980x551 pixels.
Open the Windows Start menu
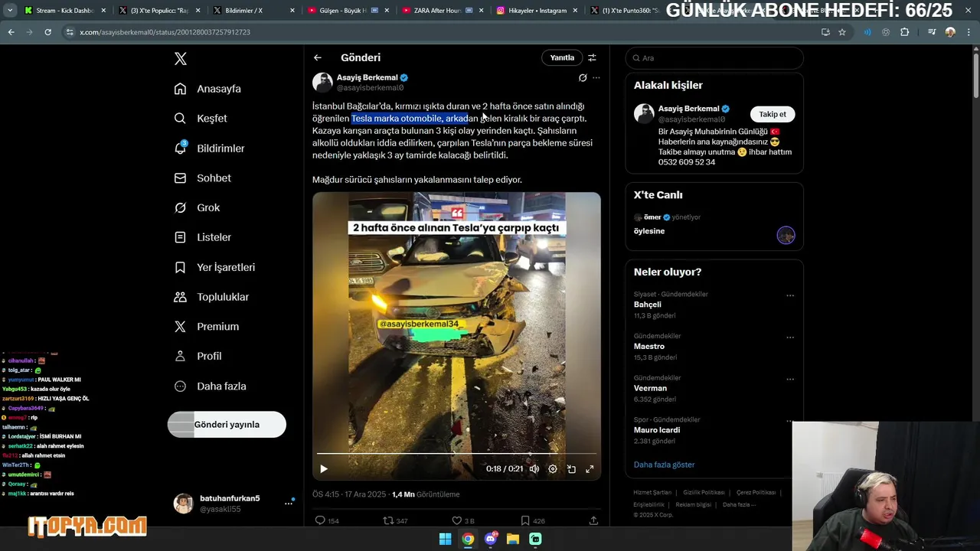click(445, 539)
